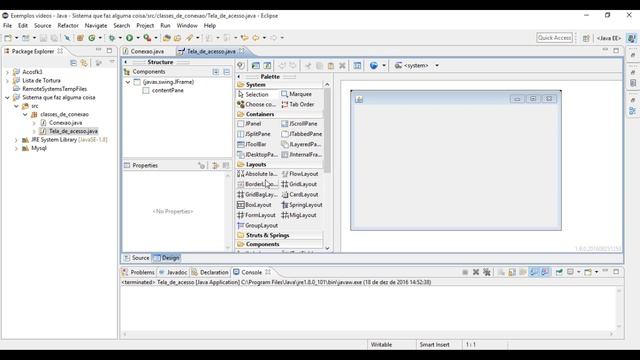This screenshot has height=360, width=640.
Task: Pick the Tab Order tool in Palette
Action: coord(298,104)
